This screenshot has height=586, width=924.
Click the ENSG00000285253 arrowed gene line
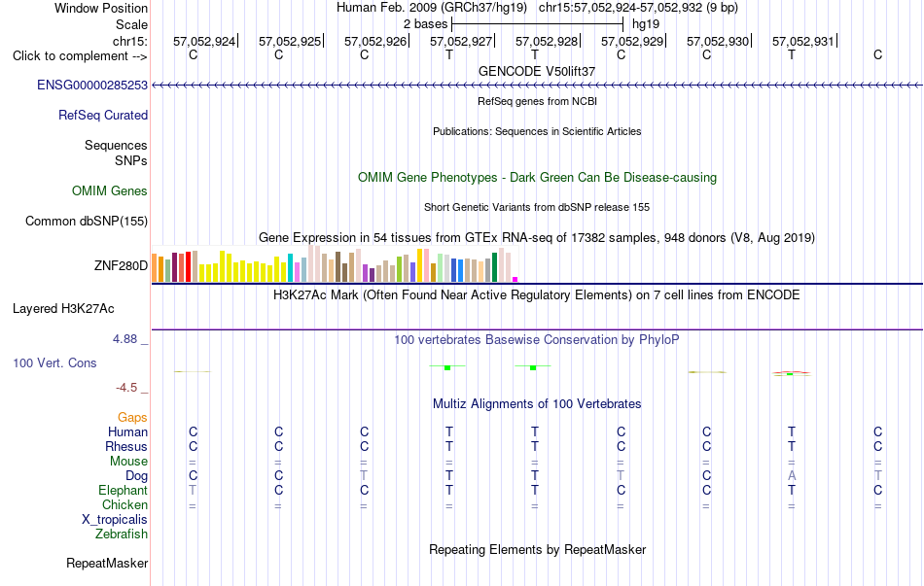pos(537,86)
